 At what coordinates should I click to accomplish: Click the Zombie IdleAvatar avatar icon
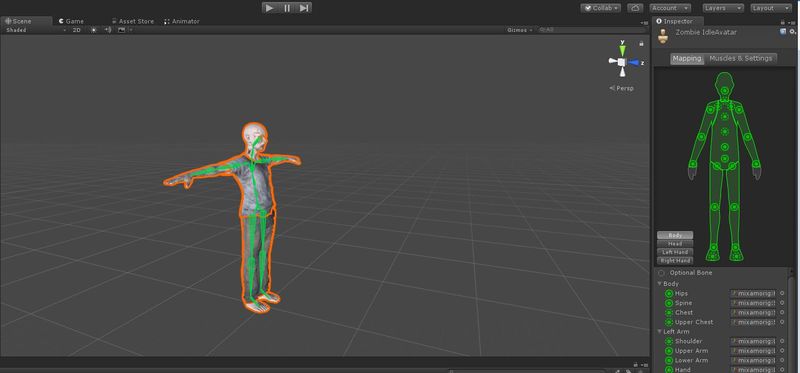[x=663, y=36]
